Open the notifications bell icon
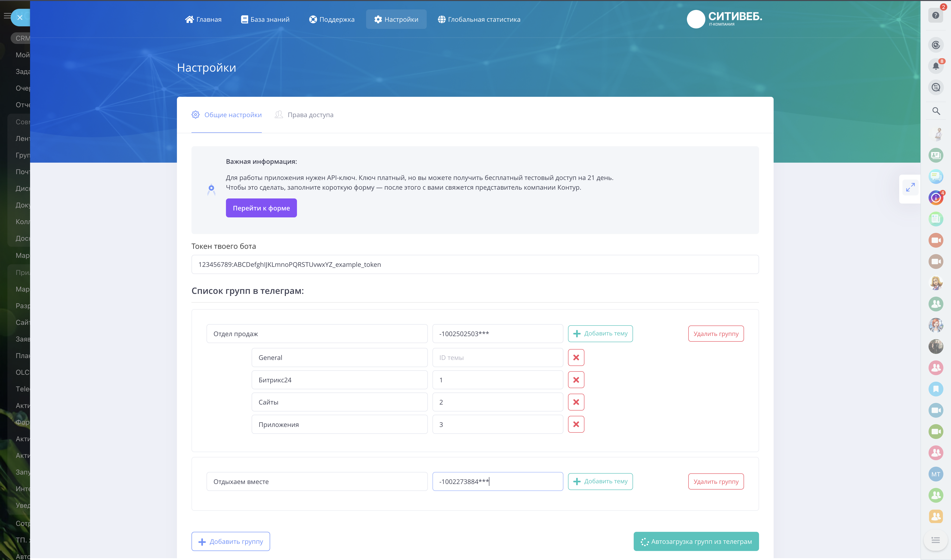The width and height of the screenshot is (951, 560). [936, 66]
